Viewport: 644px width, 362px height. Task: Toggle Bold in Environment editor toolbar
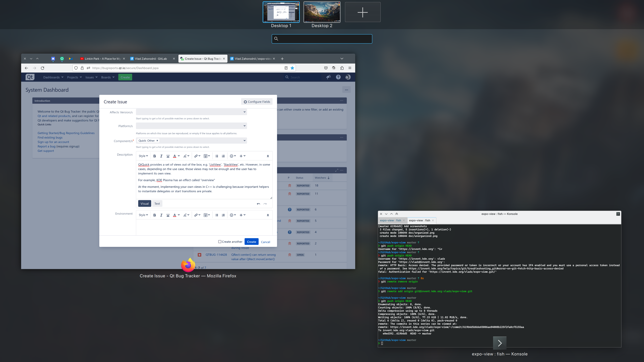[x=154, y=215]
